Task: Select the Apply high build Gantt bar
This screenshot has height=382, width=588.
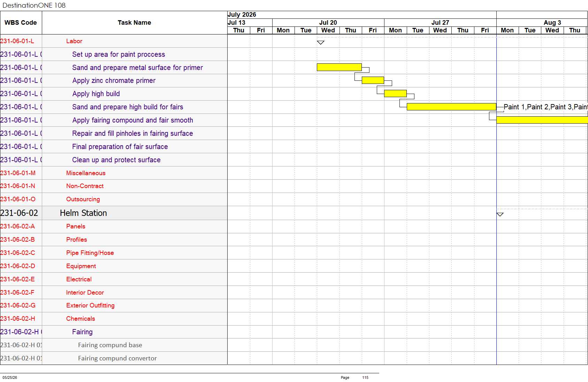Action: pyautogui.click(x=395, y=93)
